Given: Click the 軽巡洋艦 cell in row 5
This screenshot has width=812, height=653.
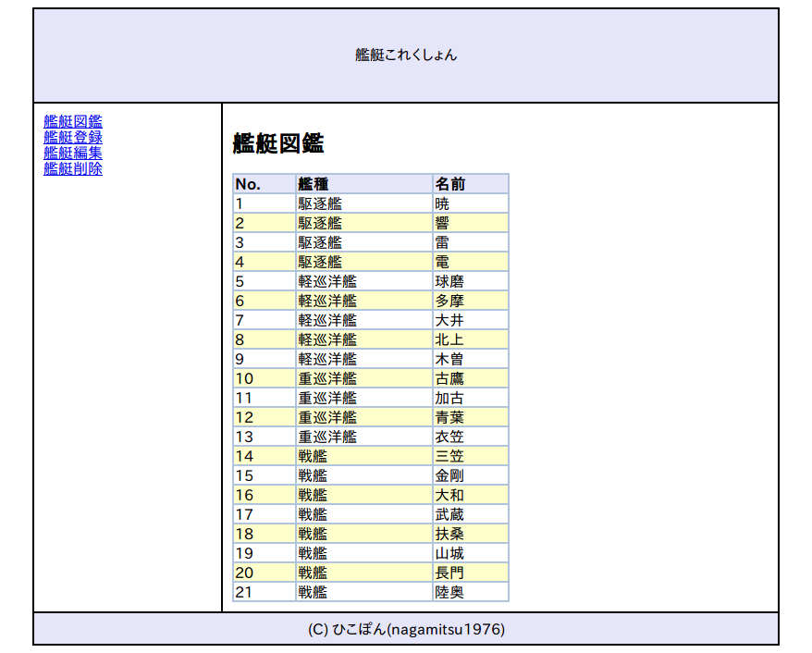Looking at the screenshot, I should click(x=364, y=281).
